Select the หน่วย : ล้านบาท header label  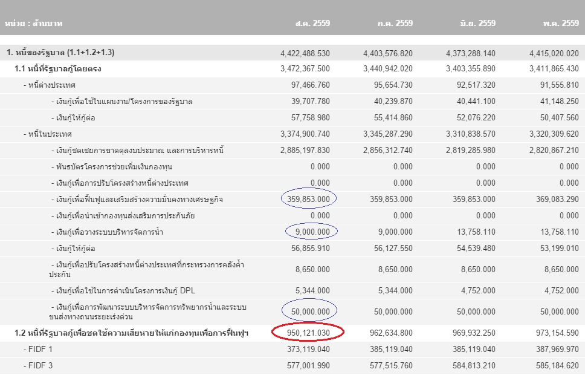point(33,23)
